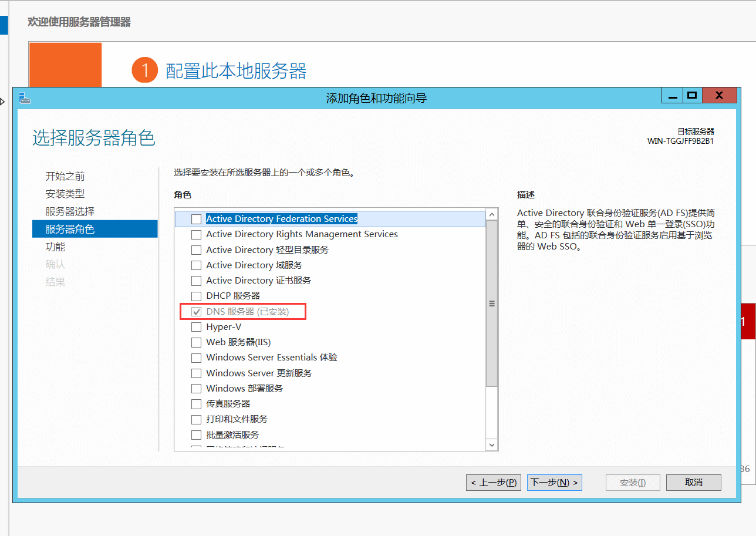
Task: Go to 开始之前 wizard step
Action: click(65, 176)
